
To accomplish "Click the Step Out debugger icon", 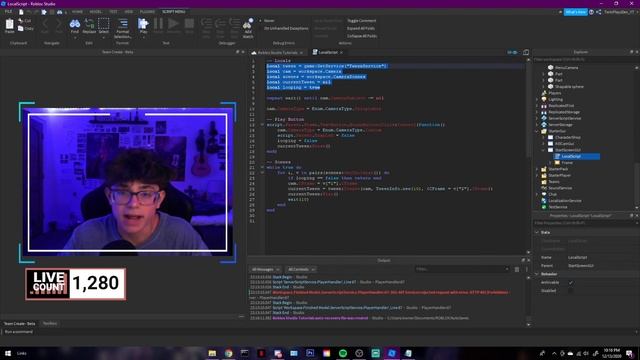I will pos(234,24).
